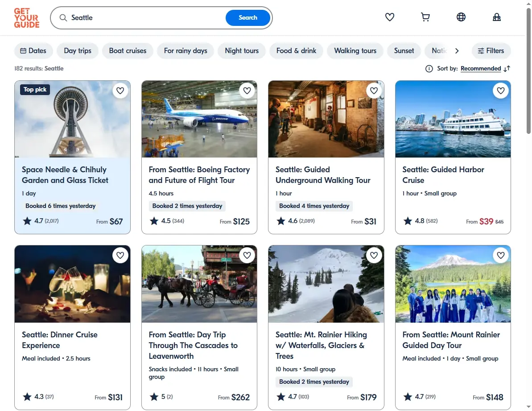Open Mt. Rainier Hiking w/ Waterfalls title

tap(321, 345)
